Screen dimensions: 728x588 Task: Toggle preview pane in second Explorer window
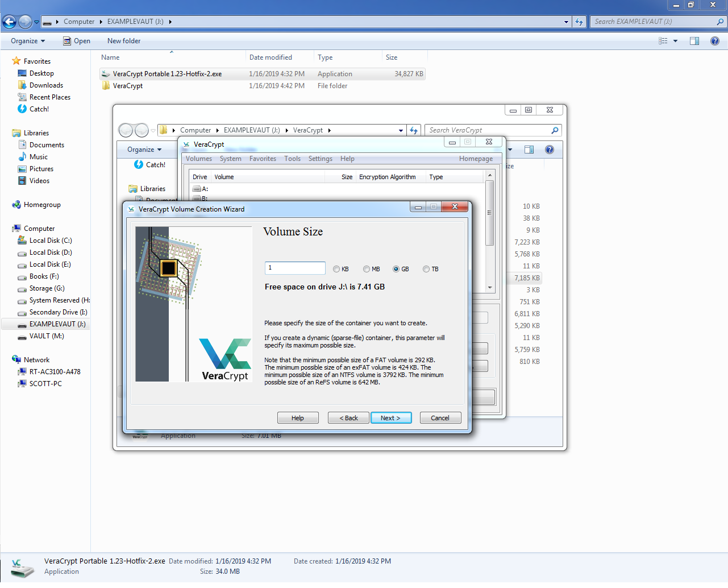(x=529, y=150)
